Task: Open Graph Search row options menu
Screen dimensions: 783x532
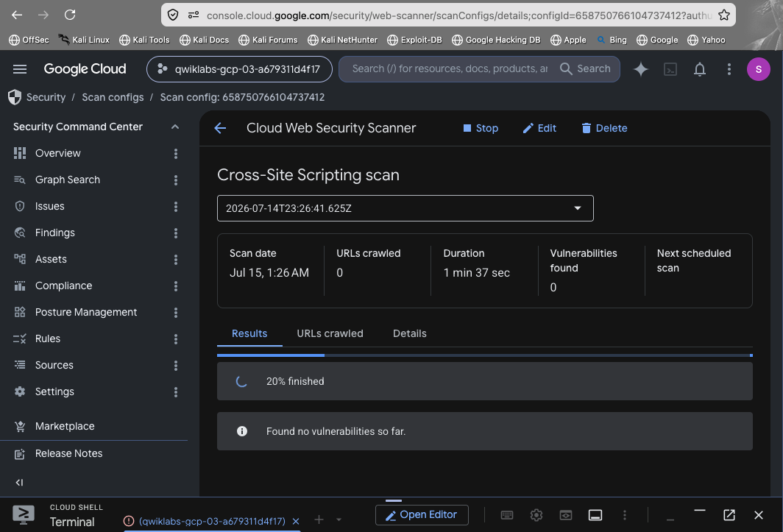Action: (x=176, y=180)
